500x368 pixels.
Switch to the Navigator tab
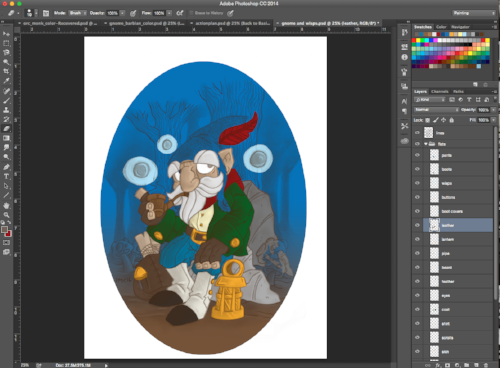460,27
